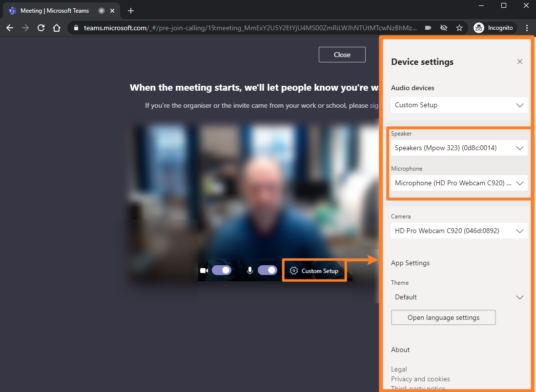The height and width of the screenshot is (392, 536).
Task: Click the camera permission icon in address bar
Action: point(428,28)
